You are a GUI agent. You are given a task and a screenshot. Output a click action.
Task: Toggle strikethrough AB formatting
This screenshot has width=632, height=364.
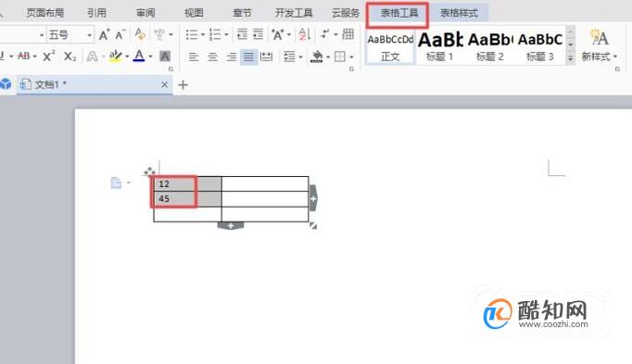(x=24, y=56)
